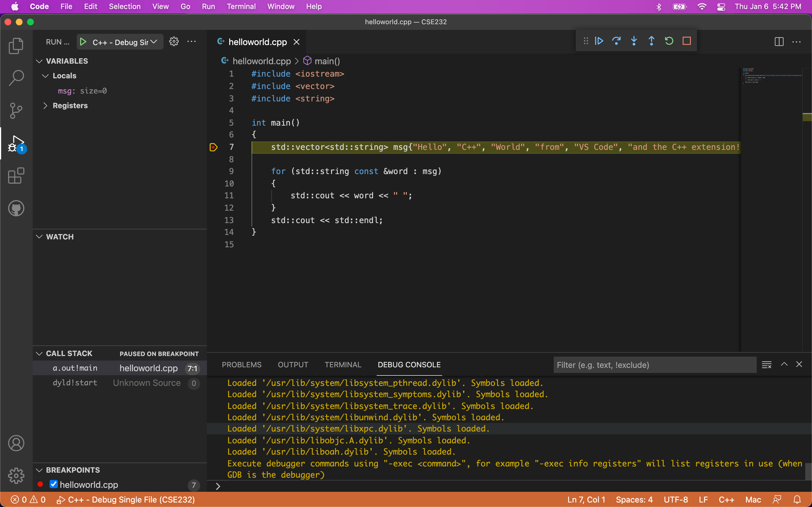Click the Spaces: 4 status bar item
Image resolution: width=812 pixels, height=507 pixels.
click(x=634, y=500)
